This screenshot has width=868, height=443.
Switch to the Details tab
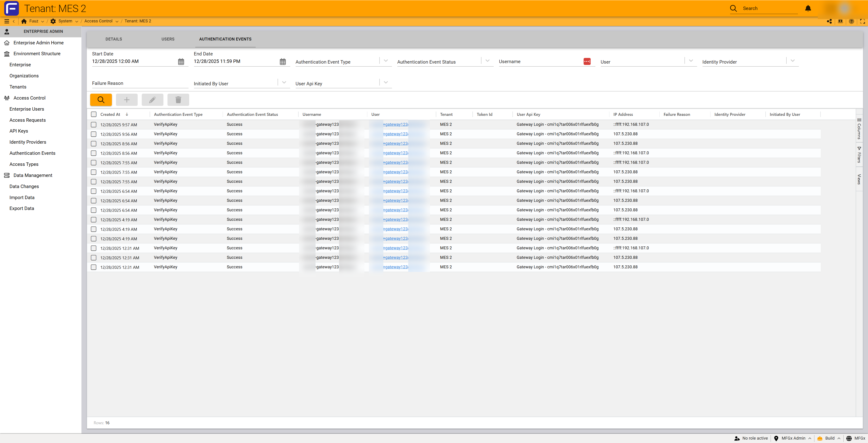(113, 39)
